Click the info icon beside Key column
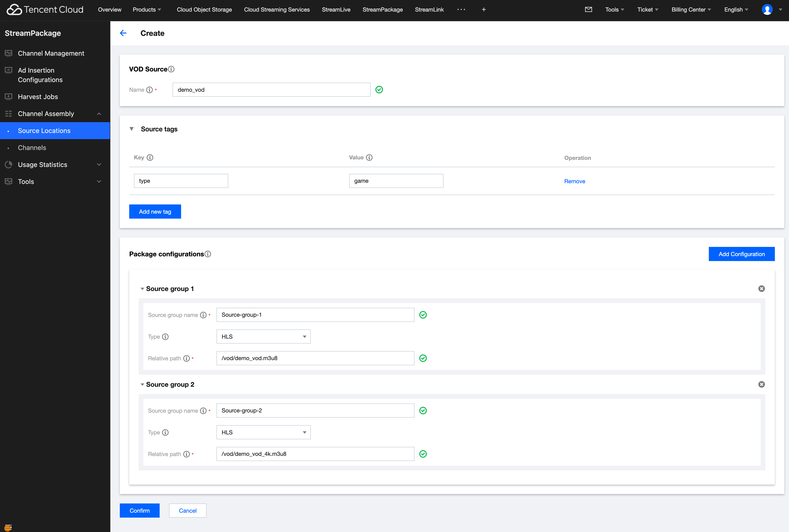 point(150,158)
